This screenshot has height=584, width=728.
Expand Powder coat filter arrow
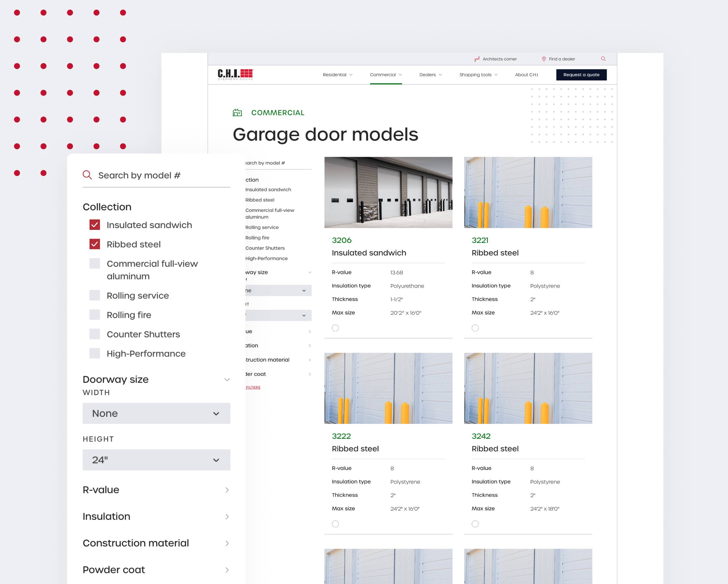(227, 570)
